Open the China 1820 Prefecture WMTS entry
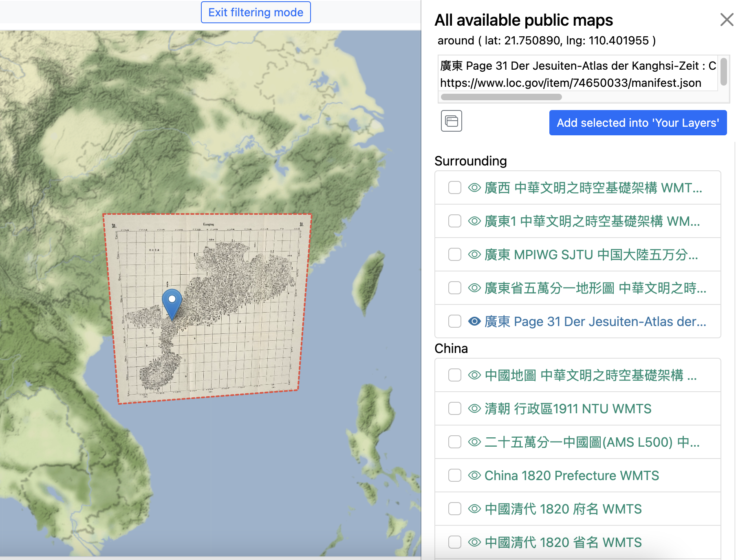Screen dimensions: 736x560 pyautogui.click(x=572, y=476)
